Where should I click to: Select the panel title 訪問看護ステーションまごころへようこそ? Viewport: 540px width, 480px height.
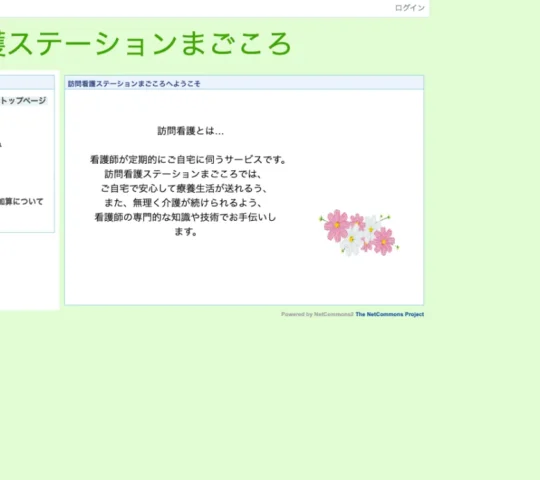click(x=134, y=84)
